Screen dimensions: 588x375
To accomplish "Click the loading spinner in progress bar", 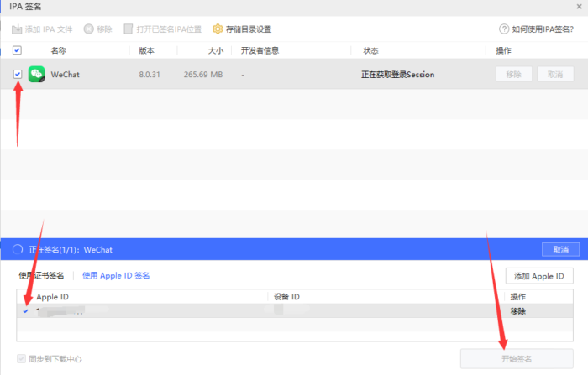I will coord(18,249).
